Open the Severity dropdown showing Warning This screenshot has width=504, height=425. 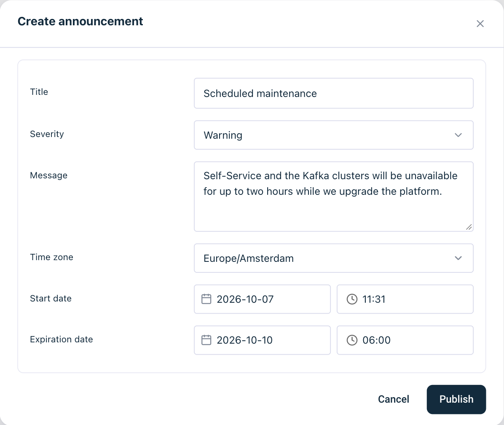point(334,135)
